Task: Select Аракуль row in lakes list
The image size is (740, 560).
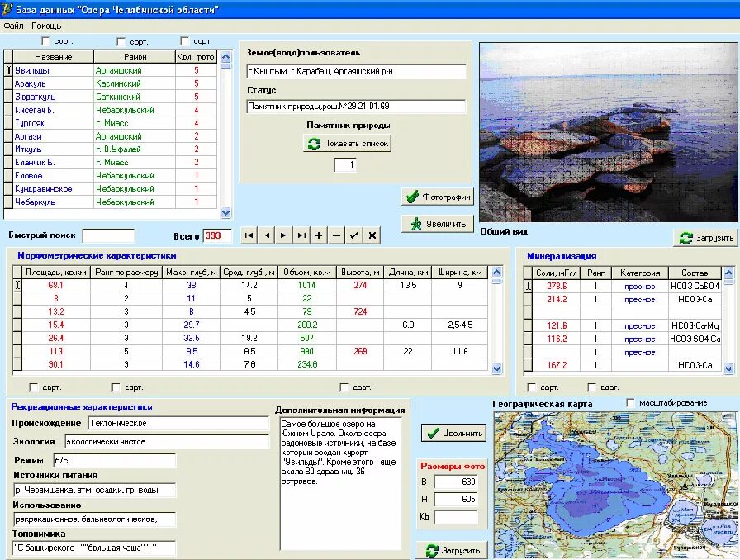Action: pos(110,83)
